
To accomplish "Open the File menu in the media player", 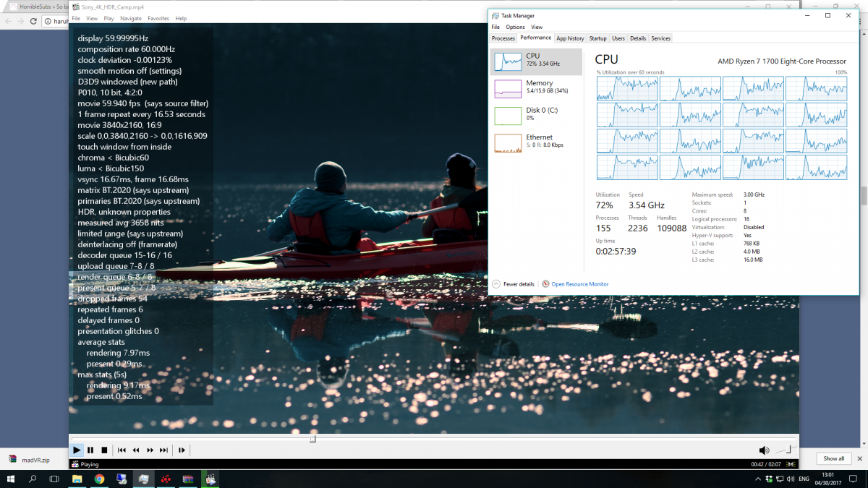I will (76, 19).
